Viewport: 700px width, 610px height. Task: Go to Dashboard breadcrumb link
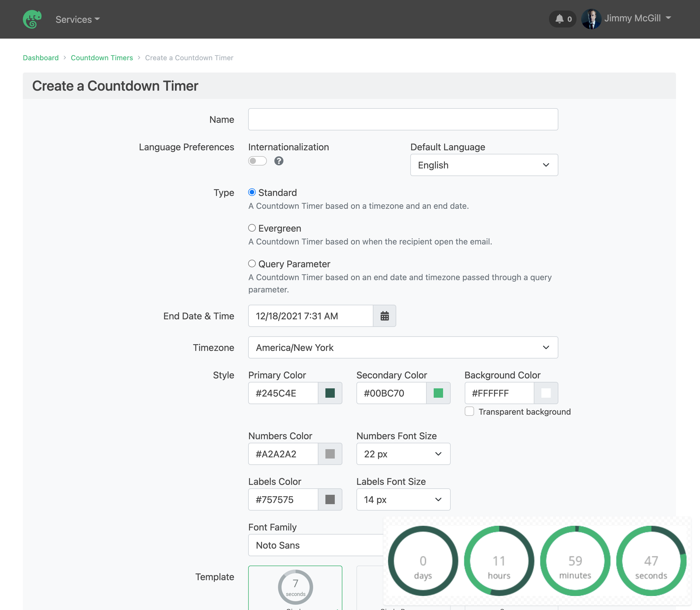pyautogui.click(x=41, y=58)
